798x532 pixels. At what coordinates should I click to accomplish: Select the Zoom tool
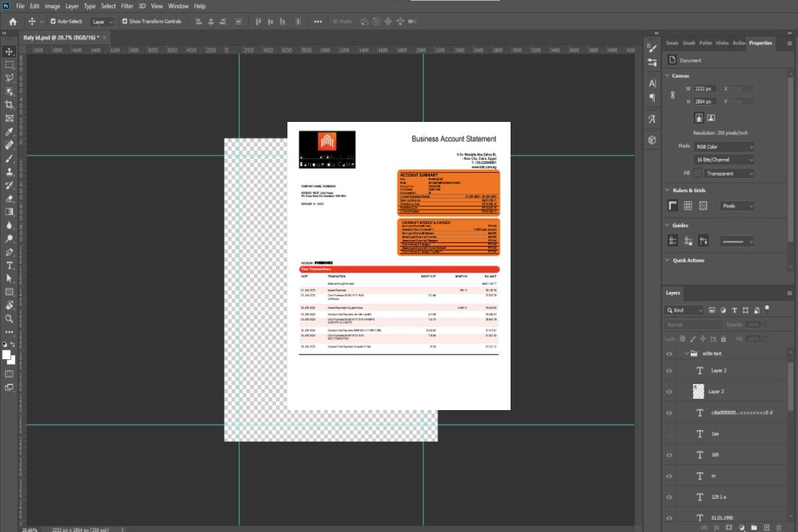coord(10,318)
